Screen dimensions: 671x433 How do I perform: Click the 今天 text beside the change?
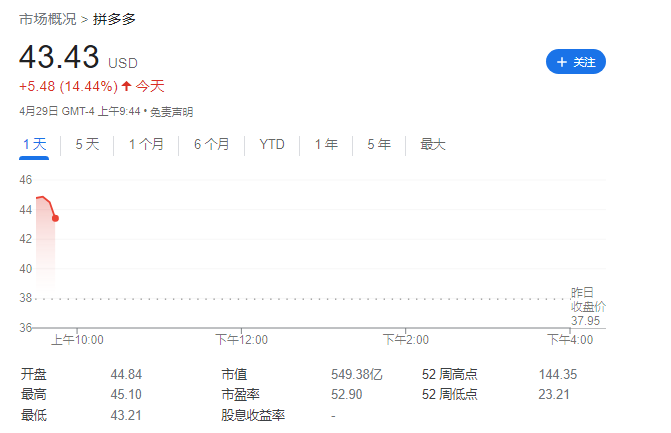pos(150,86)
